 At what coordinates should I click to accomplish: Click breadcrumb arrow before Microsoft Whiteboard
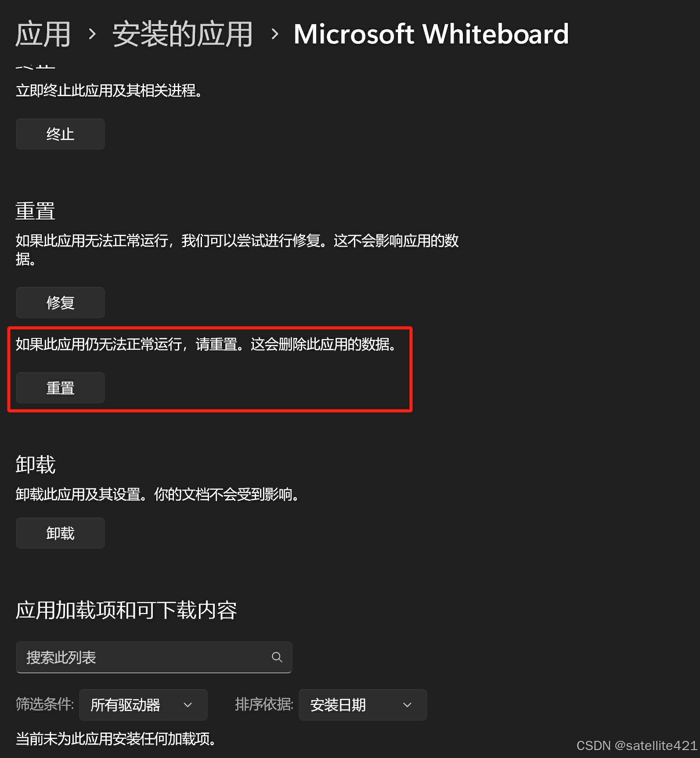coord(274,34)
